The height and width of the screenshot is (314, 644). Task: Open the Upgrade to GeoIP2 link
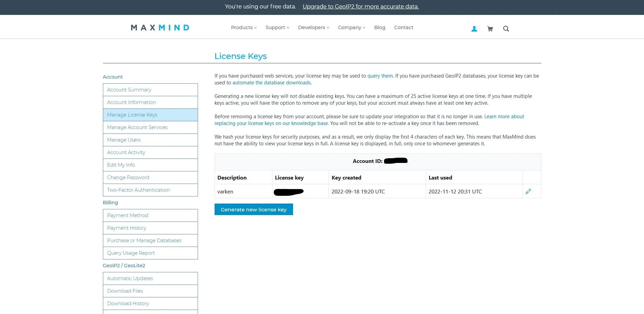(x=360, y=6)
